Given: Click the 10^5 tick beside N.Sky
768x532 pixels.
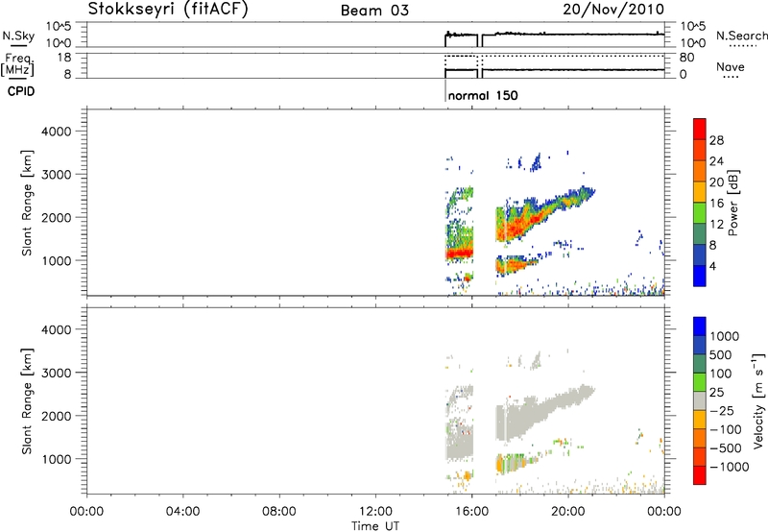Looking at the screenshot, I should [59, 26].
